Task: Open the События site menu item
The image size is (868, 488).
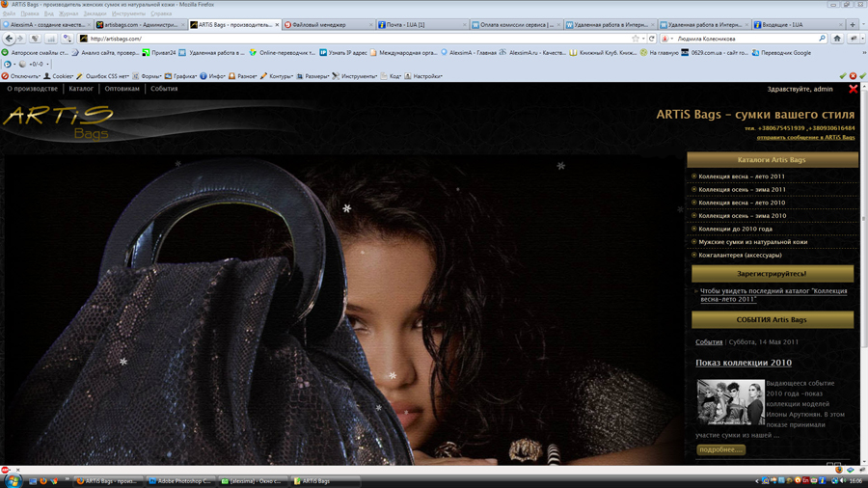Action: click(x=164, y=89)
